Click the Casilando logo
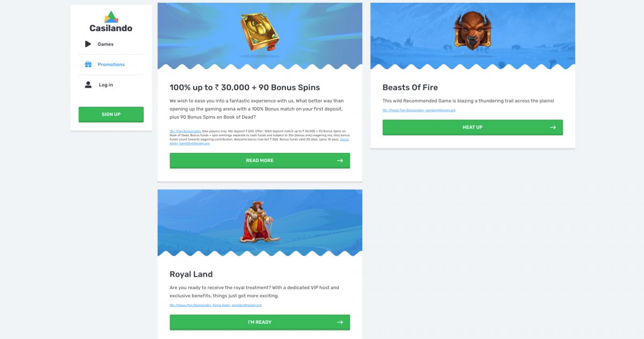The image size is (644, 339). tap(111, 21)
